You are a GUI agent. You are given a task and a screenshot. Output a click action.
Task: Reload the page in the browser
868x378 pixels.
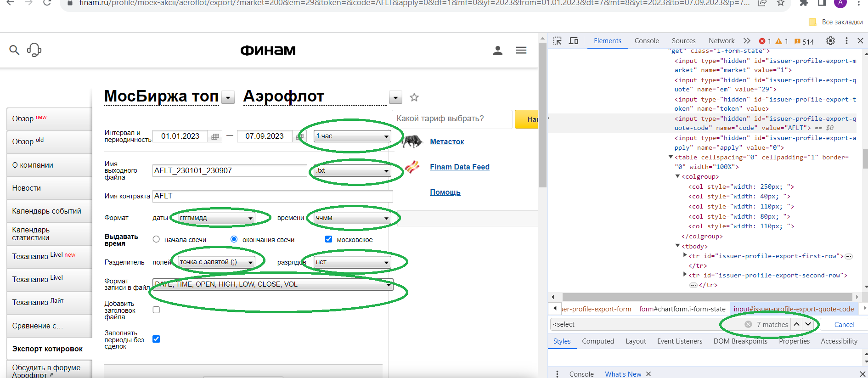pyautogui.click(x=47, y=3)
